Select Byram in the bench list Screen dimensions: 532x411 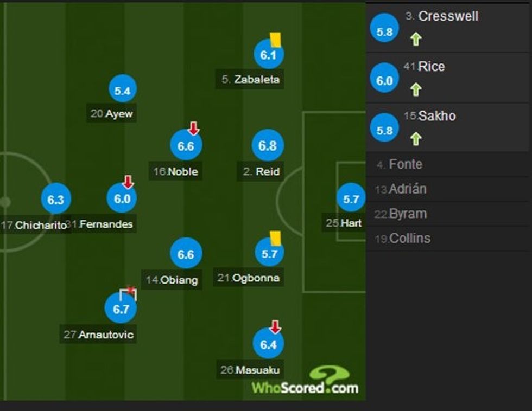408,214
